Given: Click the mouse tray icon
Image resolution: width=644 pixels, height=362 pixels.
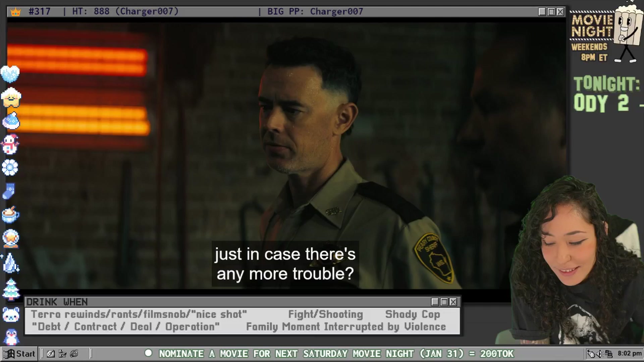Looking at the screenshot, I should 591,354.
